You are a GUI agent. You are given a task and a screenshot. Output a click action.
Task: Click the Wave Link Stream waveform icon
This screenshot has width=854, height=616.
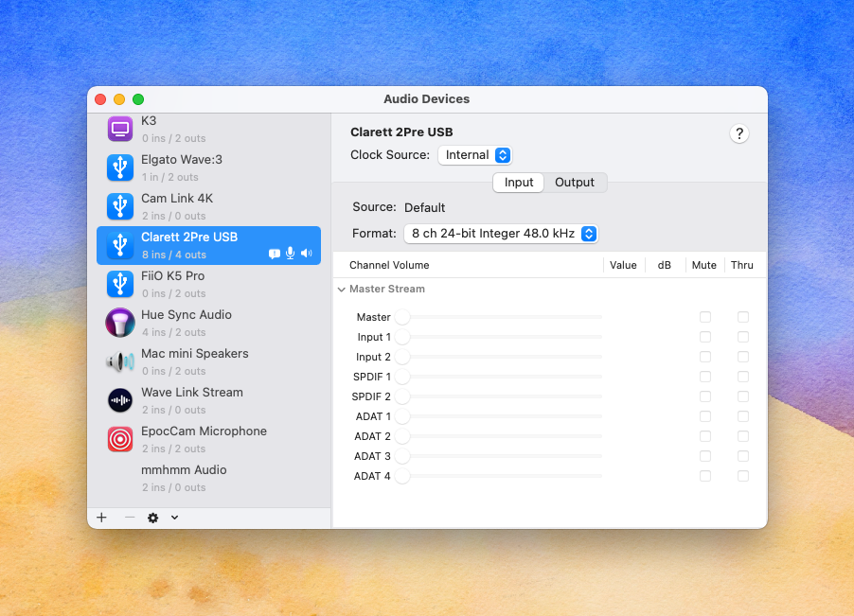[x=120, y=400]
